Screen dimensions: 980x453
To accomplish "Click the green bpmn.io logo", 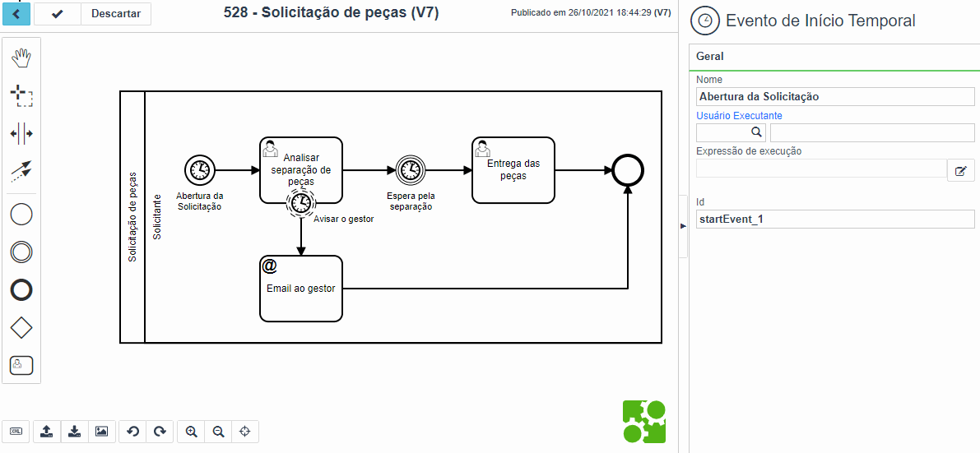I will 644,423.
